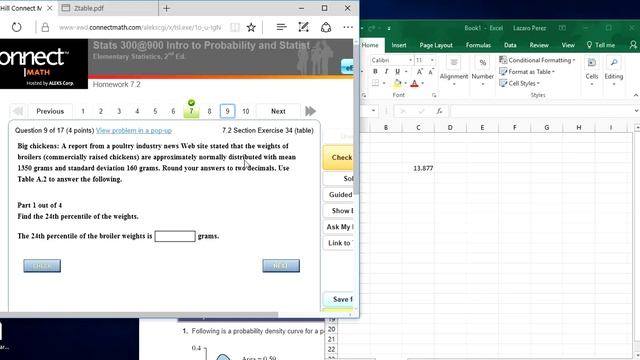Image resolution: width=640 pixels, height=360 pixels.
Task: Jump to last question double-arrow icon
Action: (x=310, y=111)
